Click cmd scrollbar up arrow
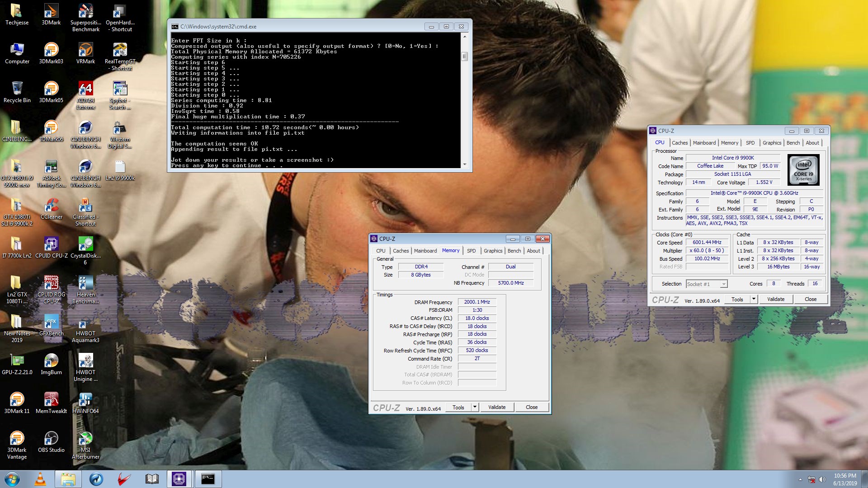Image resolution: width=868 pixels, height=488 pixels. tap(464, 37)
